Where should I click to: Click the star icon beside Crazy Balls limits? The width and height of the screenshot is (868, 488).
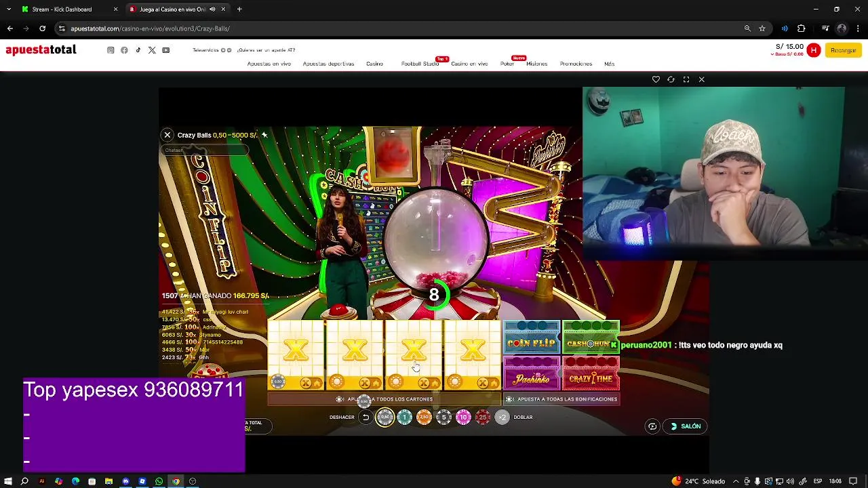[264, 135]
